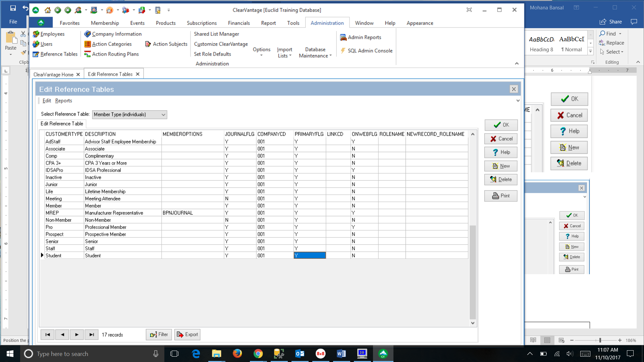Delete the selected reference record
644x362 pixels.
pos(501,179)
